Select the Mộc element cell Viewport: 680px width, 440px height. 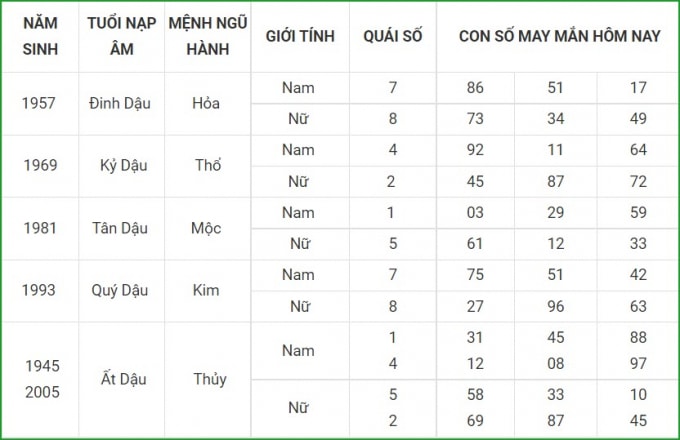(x=206, y=228)
